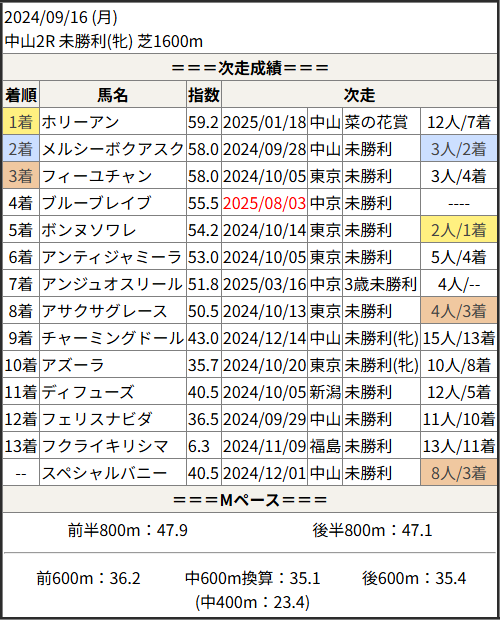
Task: Click the red date 2025/08/03
Action: (x=264, y=203)
